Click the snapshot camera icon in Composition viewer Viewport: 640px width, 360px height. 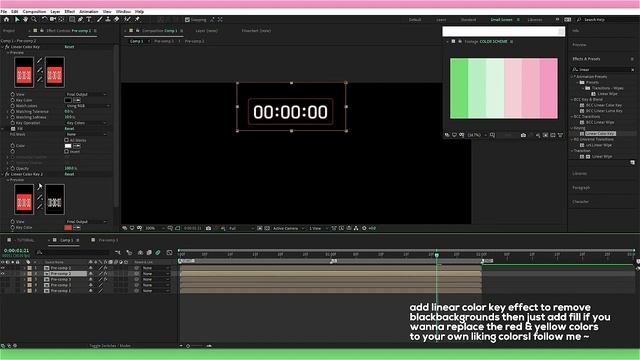click(209, 228)
